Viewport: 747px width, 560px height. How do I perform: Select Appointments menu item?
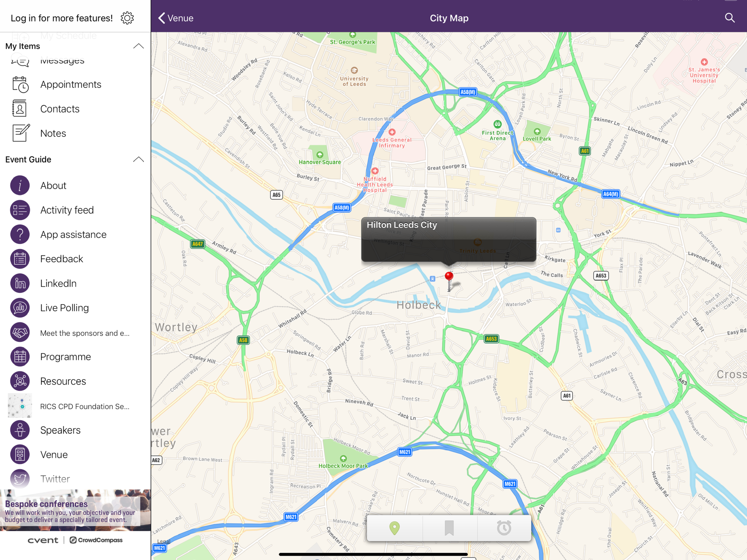coord(75,84)
